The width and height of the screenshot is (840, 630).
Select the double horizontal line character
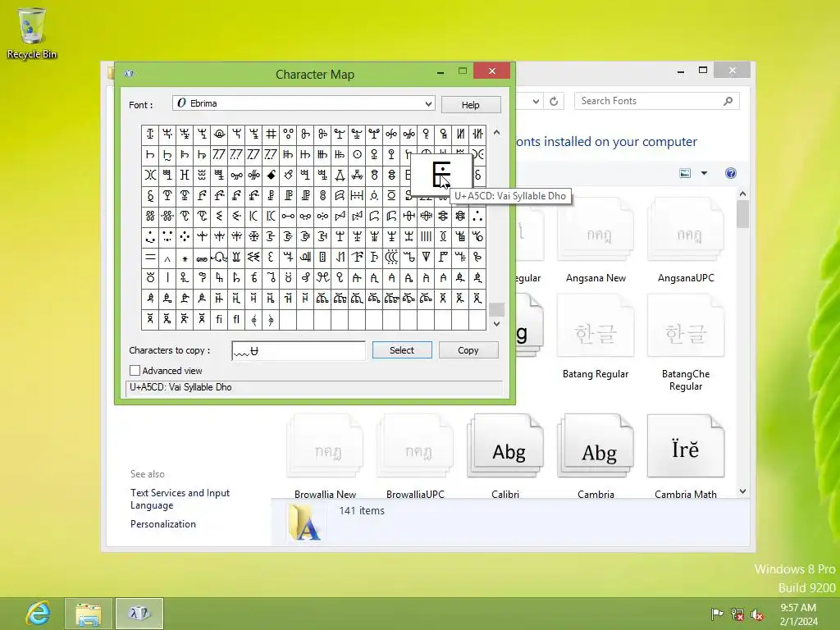pyautogui.click(x=150, y=258)
